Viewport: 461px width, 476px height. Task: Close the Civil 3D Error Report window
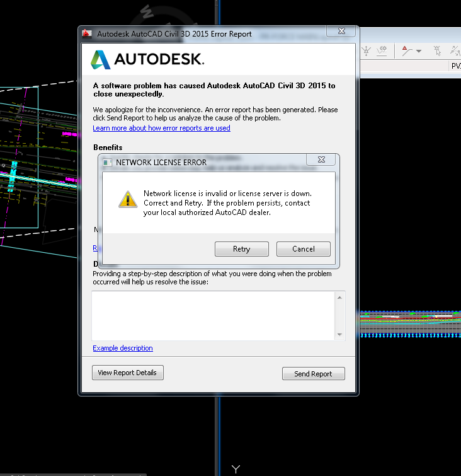[x=341, y=31]
